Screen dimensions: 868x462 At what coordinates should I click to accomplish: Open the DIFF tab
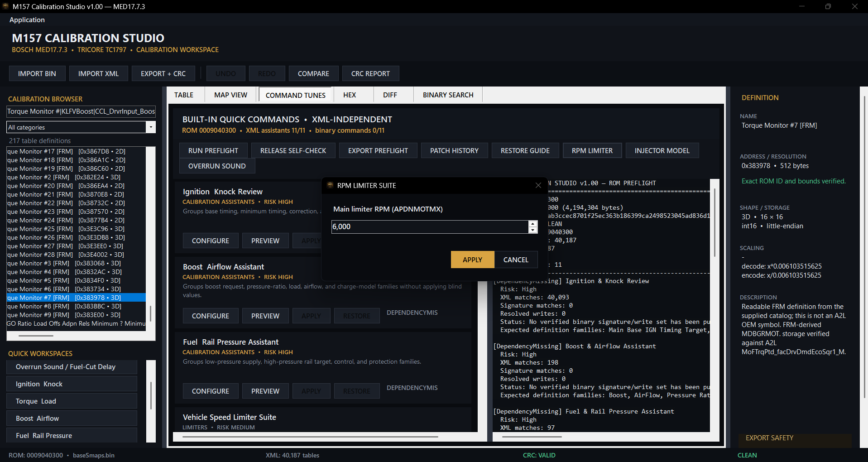pyautogui.click(x=390, y=95)
